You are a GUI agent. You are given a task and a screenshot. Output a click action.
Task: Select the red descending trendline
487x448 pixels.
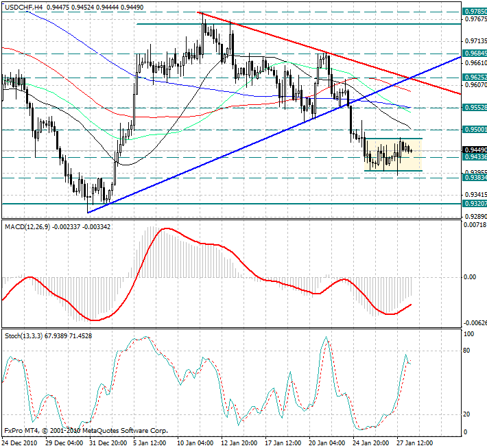tap(329, 54)
